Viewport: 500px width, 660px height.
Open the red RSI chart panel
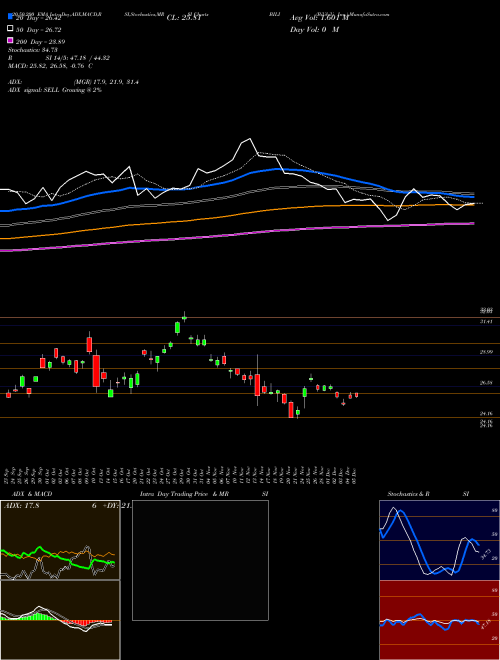(x=439, y=620)
